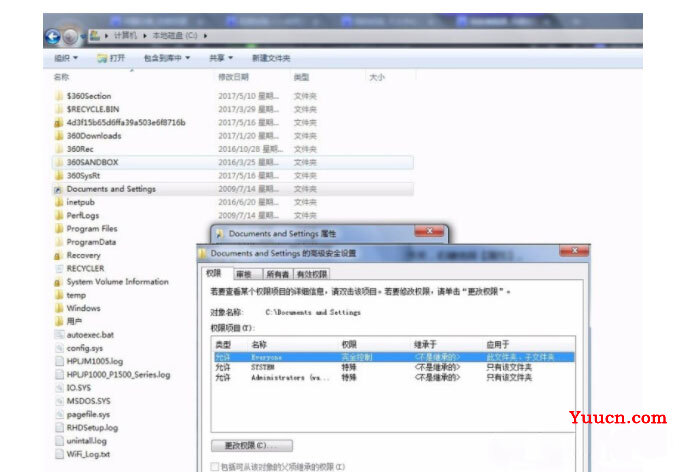Select the Windows folder icon

pyautogui.click(x=59, y=308)
